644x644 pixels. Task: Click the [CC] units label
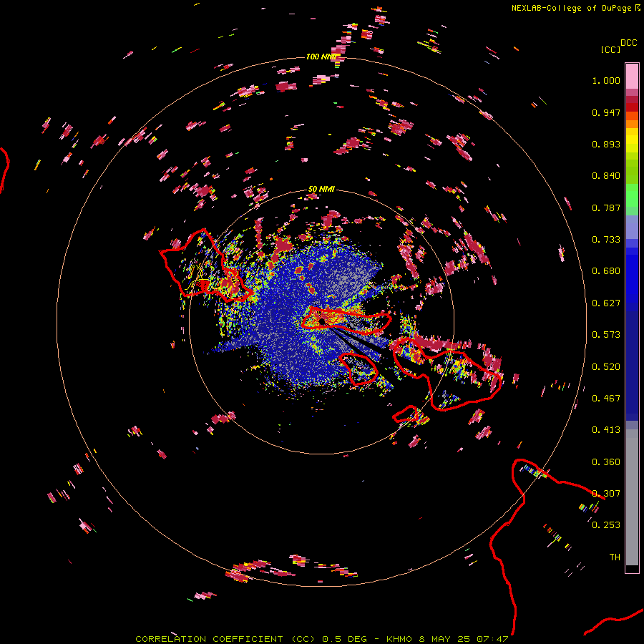coord(611,49)
